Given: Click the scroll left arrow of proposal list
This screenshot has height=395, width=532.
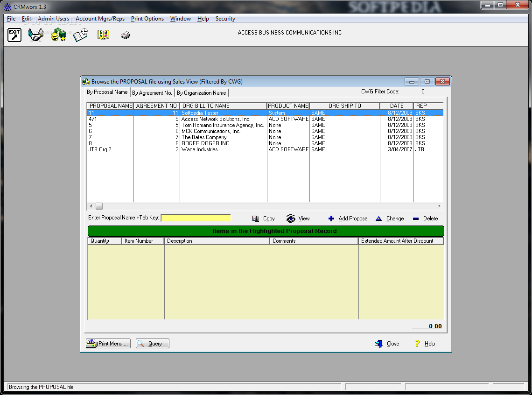Looking at the screenshot, I should 91,206.
